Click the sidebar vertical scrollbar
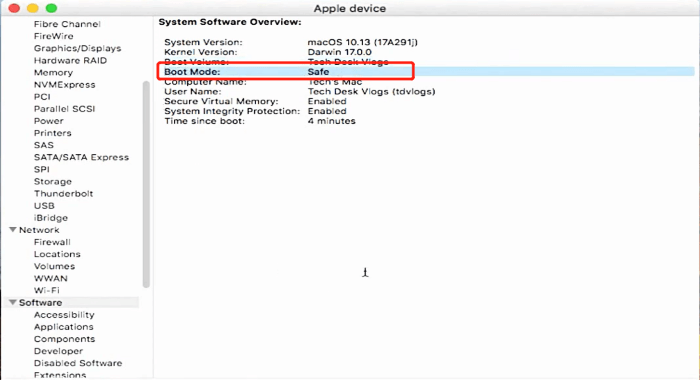Viewport: 700px width, 380px height. point(146,184)
